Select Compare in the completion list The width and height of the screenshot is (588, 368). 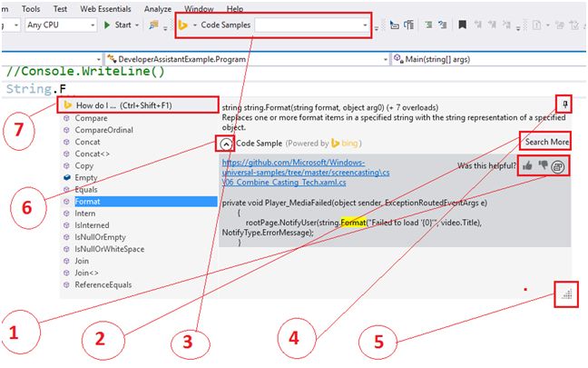(x=91, y=118)
